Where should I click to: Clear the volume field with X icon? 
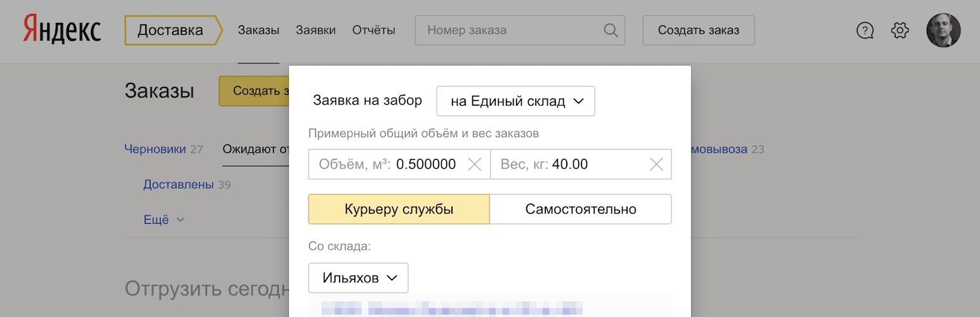pyautogui.click(x=474, y=165)
